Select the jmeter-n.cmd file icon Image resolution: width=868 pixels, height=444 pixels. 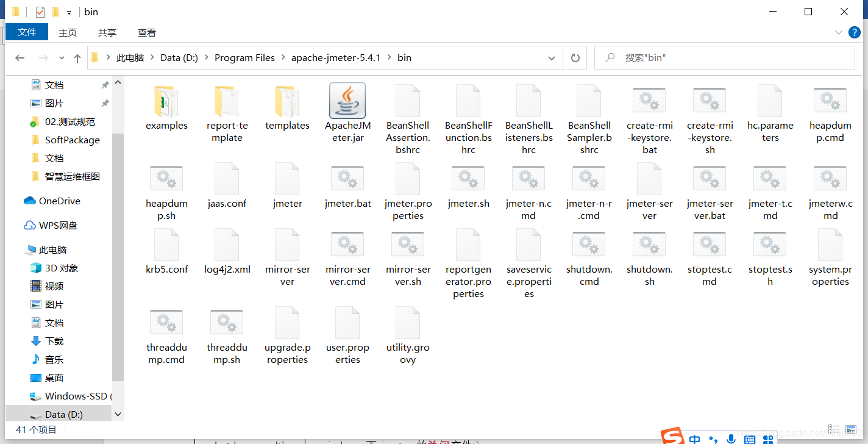pos(528,179)
